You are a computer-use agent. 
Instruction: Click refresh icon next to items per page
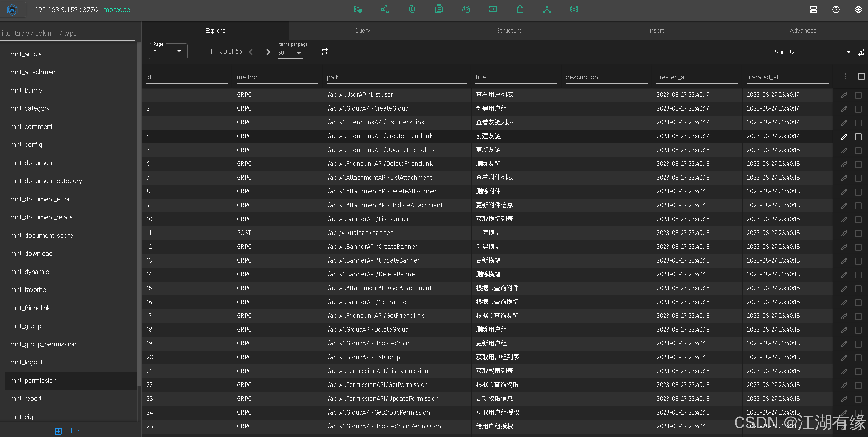(324, 52)
